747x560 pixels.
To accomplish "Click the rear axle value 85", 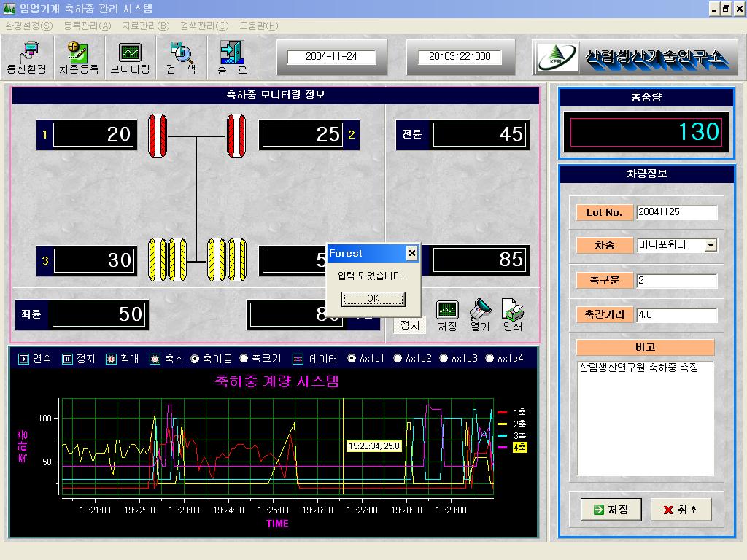I will (x=480, y=260).
